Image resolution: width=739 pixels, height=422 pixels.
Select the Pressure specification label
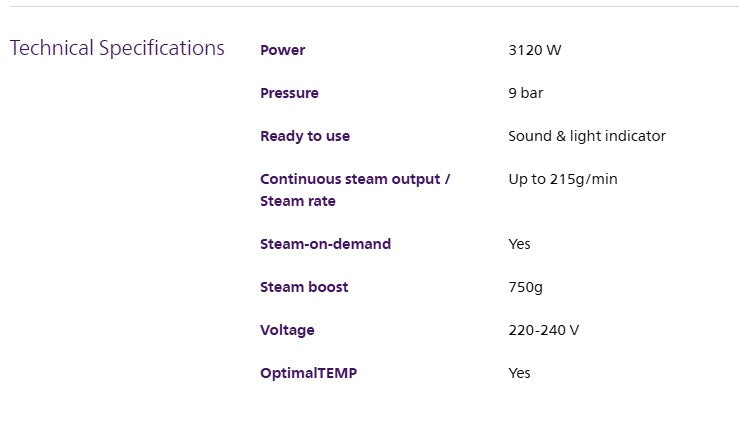289,93
